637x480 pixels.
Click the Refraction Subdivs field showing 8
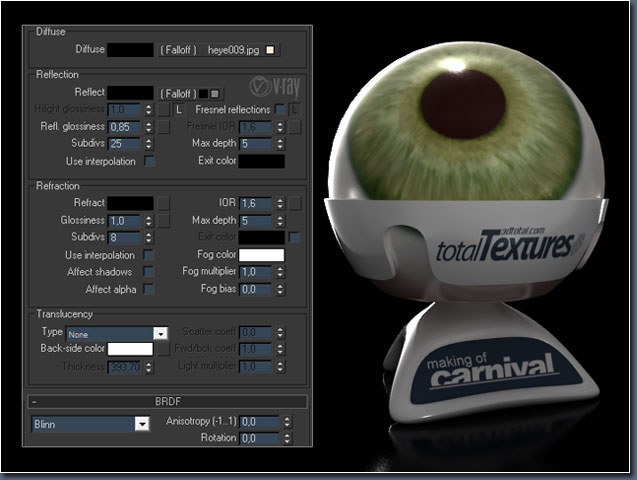click(124, 238)
